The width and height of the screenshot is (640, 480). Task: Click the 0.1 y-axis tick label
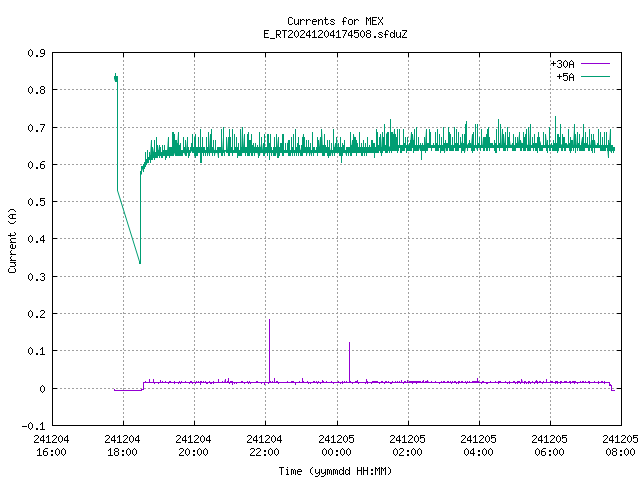click(36, 351)
